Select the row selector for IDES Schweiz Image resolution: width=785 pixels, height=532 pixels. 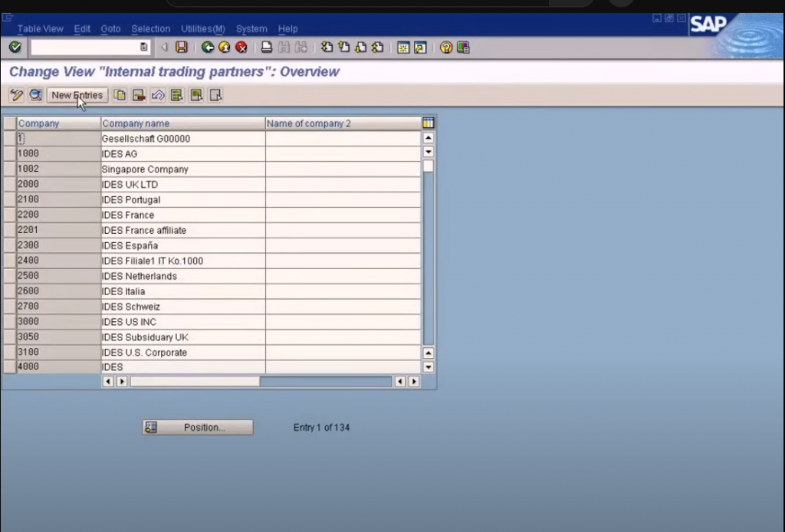point(9,307)
